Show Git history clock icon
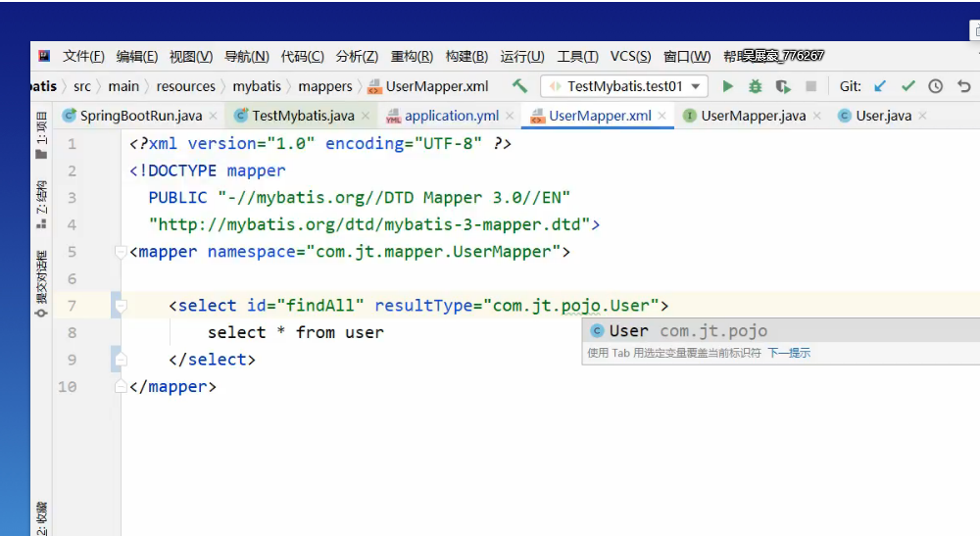 click(x=935, y=86)
